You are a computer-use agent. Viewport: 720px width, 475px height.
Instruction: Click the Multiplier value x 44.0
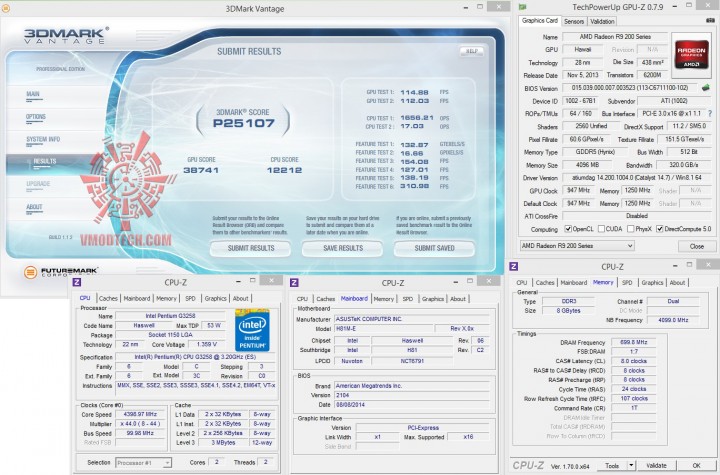[x=140, y=424]
